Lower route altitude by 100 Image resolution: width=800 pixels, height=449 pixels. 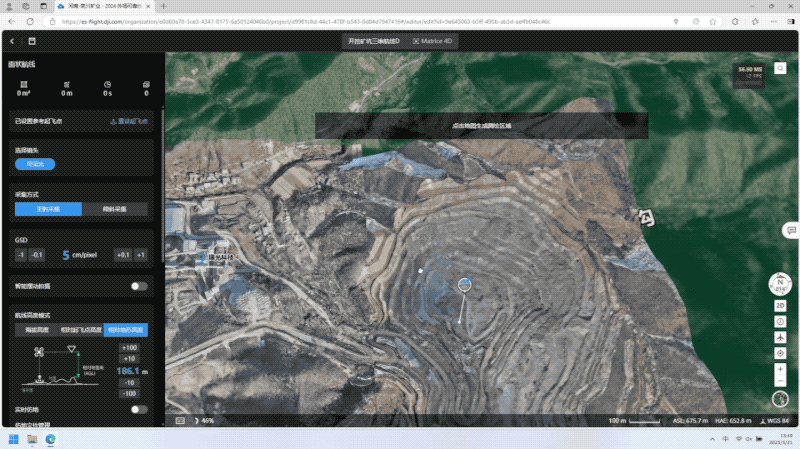point(129,393)
